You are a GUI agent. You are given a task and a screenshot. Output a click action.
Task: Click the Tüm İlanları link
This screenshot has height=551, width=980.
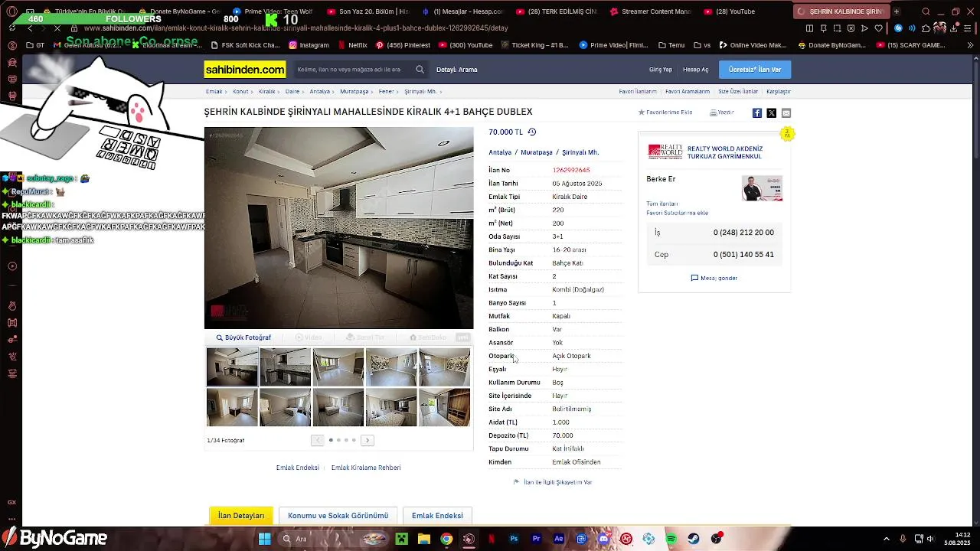click(662, 204)
